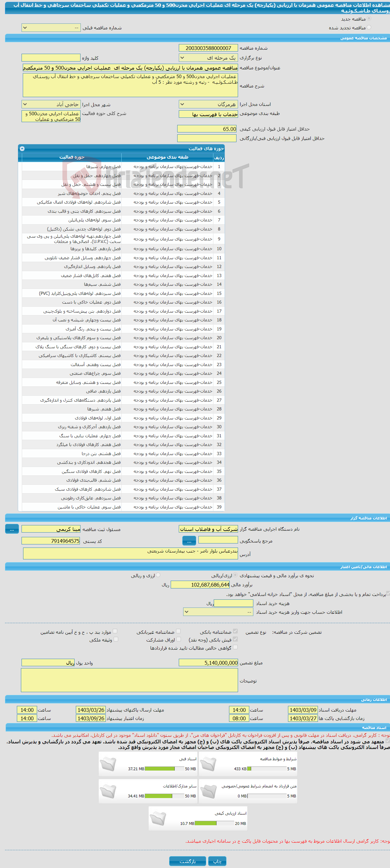Click the financial estimate field 102,687,686,644
The width and height of the screenshot is (390, 868).
click(200, 585)
